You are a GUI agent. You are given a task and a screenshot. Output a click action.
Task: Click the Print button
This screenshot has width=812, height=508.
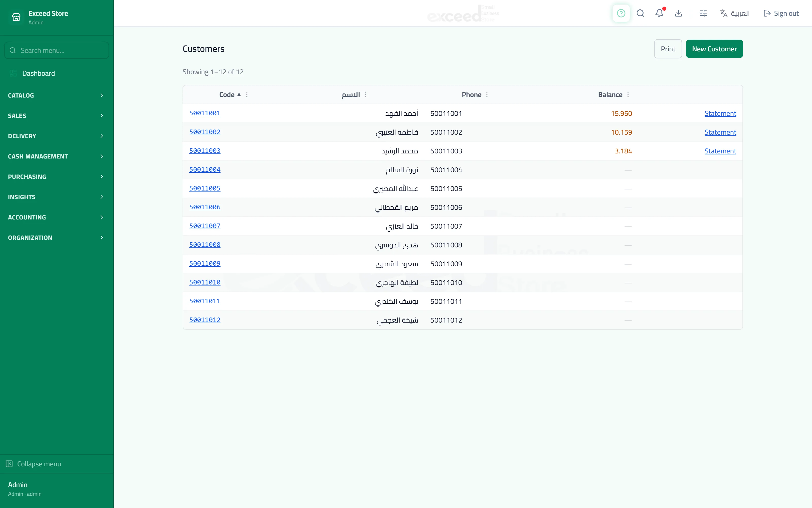click(x=668, y=49)
